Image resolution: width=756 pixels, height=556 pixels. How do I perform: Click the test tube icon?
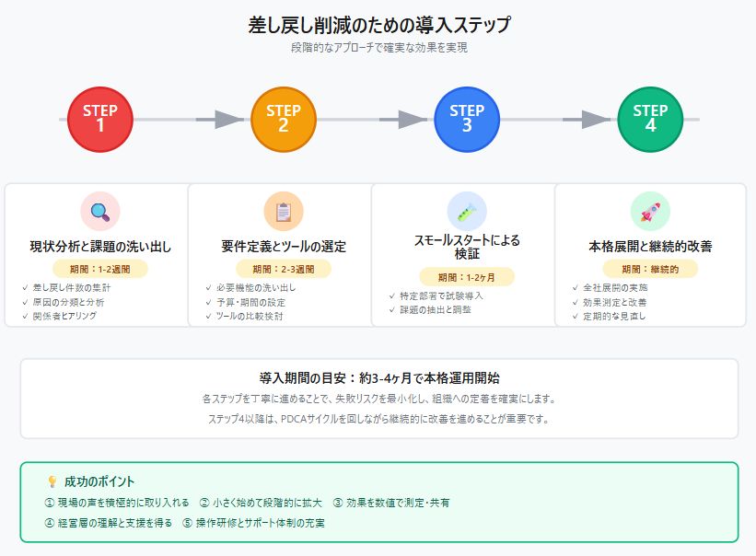click(x=467, y=212)
